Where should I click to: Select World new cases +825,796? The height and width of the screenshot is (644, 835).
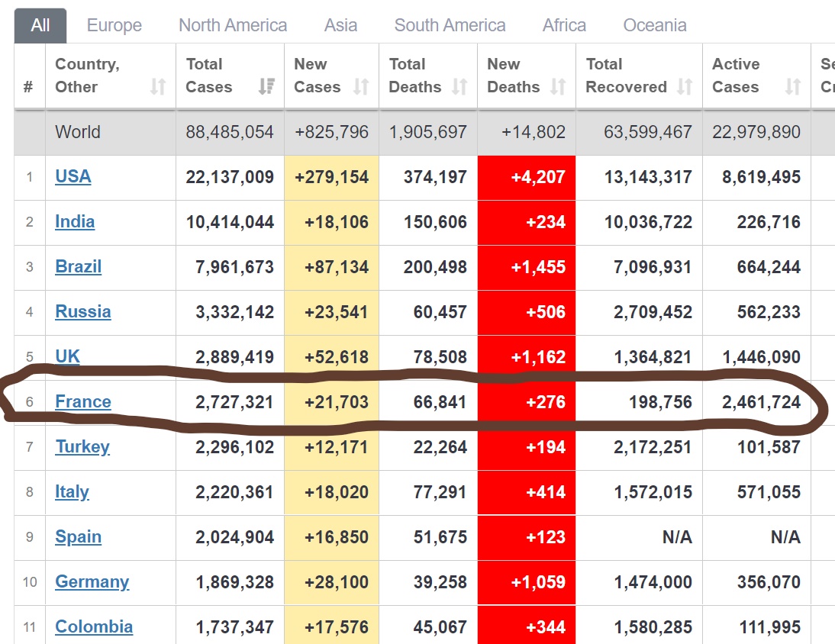tap(332, 132)
